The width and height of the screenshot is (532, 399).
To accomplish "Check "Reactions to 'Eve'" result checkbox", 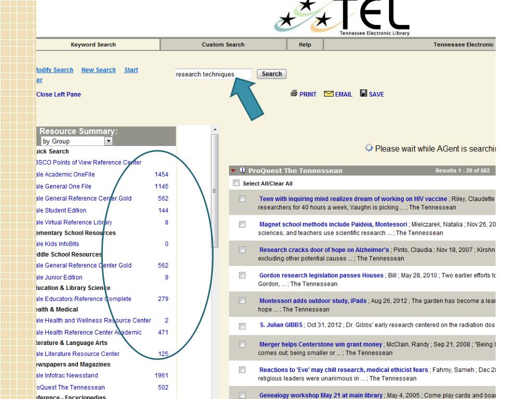I will 242,370.
